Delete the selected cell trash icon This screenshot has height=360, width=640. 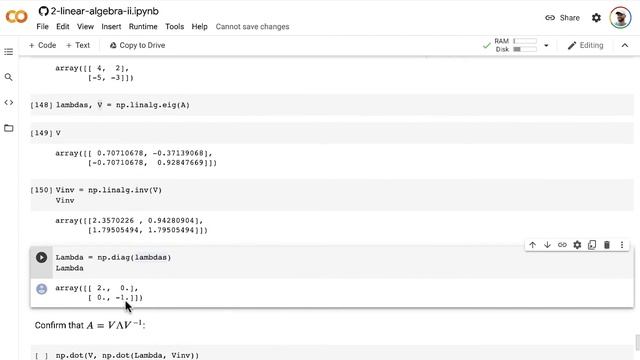607,245
